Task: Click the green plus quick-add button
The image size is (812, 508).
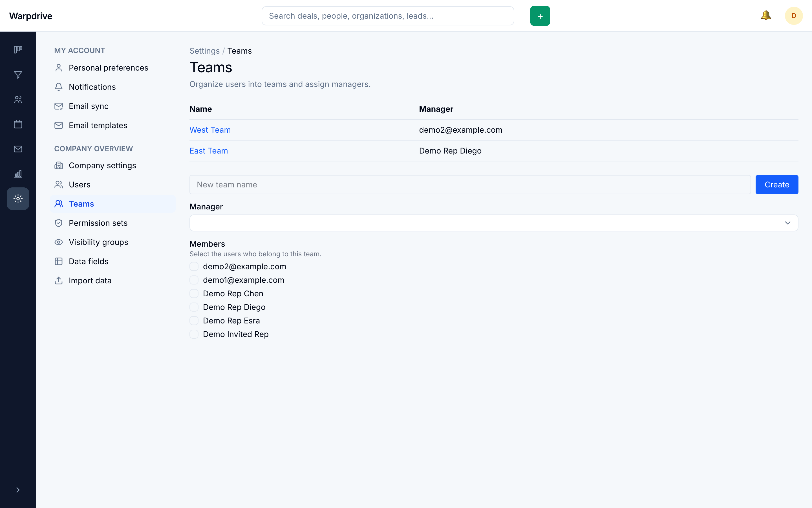Action: pyautogui.click(x=540, y=16)
